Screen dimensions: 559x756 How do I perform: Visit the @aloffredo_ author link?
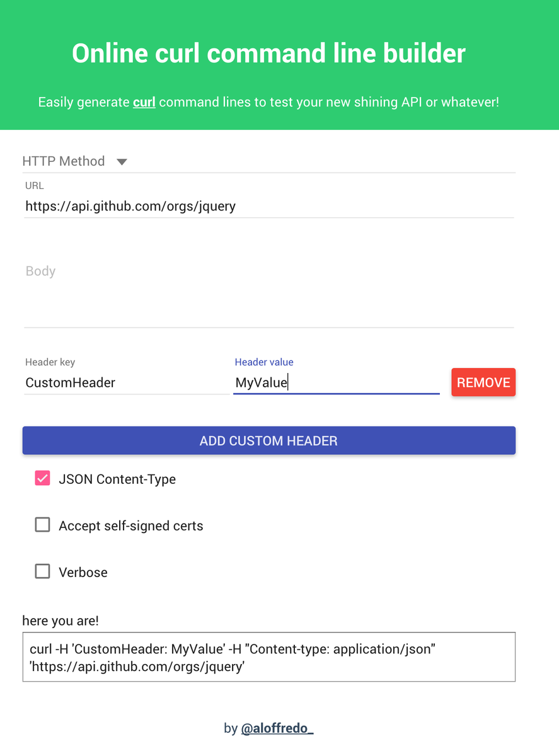tap(277, 728)
